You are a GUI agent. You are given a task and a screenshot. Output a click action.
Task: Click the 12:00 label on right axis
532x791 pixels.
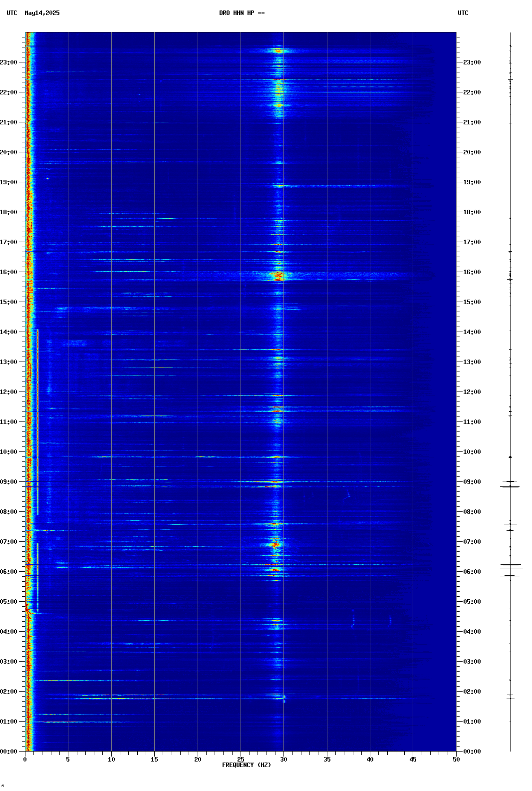(472, 392)
